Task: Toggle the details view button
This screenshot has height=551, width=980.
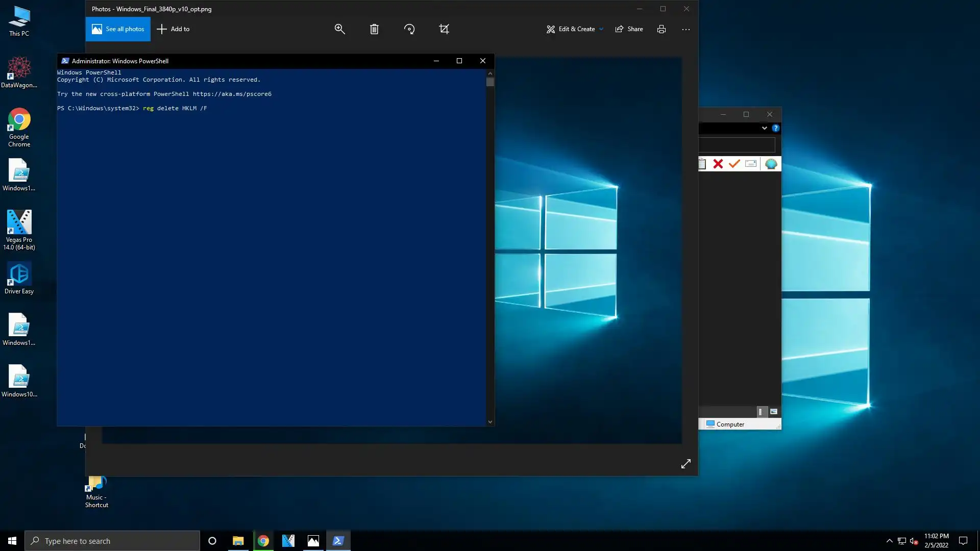Action: tap(760, 412)
